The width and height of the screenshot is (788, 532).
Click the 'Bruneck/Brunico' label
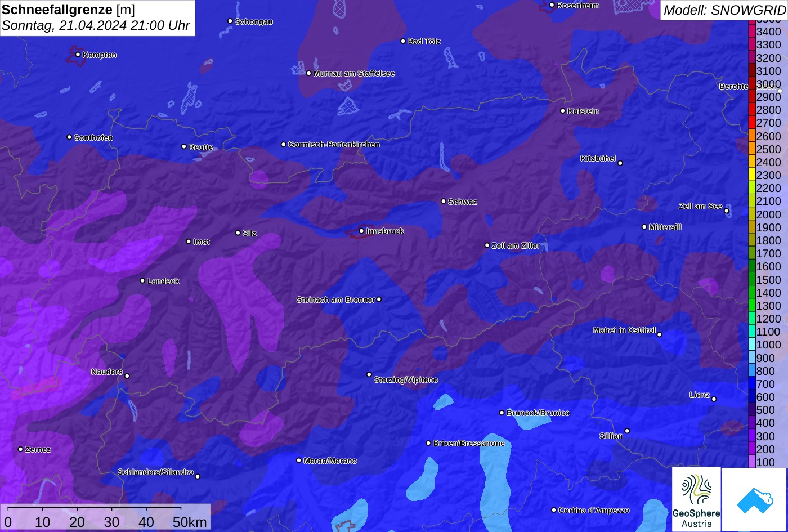[x=538, y=413]
